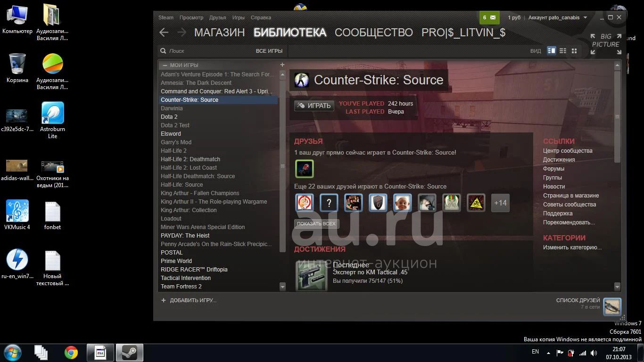Click game list scroll-up arrow
This screenshot has height=362, width=644.
[x=282, y=74]
